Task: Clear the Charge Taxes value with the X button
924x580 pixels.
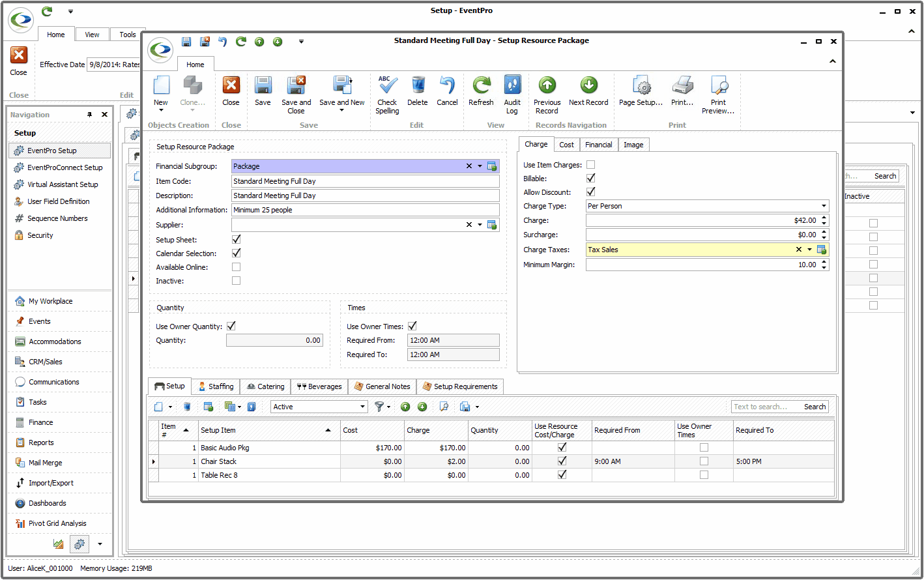Action: [798, 250]
